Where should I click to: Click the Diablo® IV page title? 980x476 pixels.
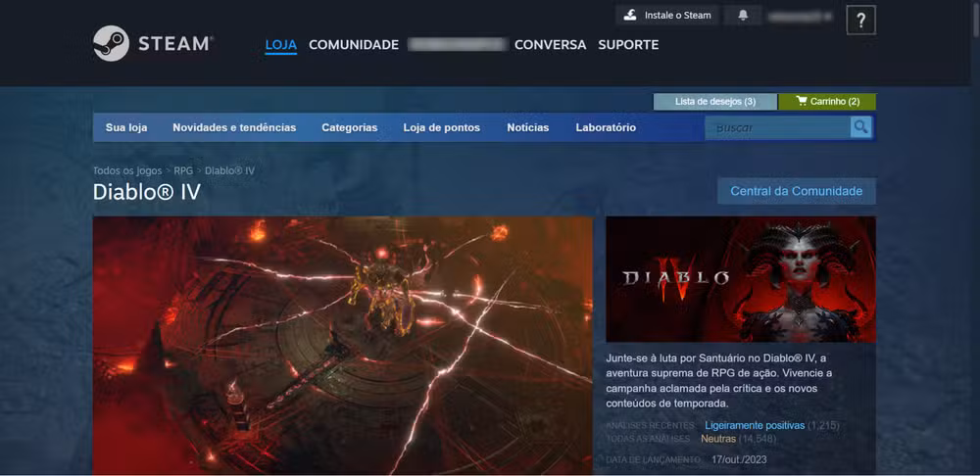147,192
